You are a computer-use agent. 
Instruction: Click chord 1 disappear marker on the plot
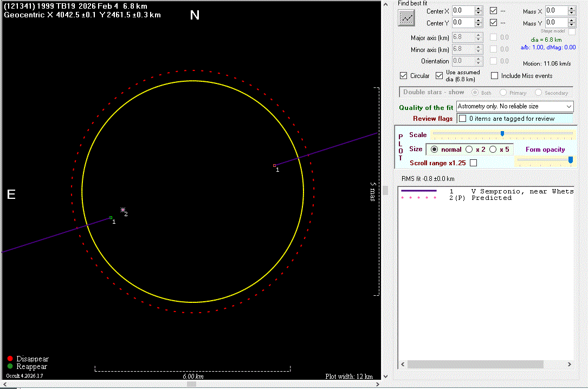pos(274,165)
